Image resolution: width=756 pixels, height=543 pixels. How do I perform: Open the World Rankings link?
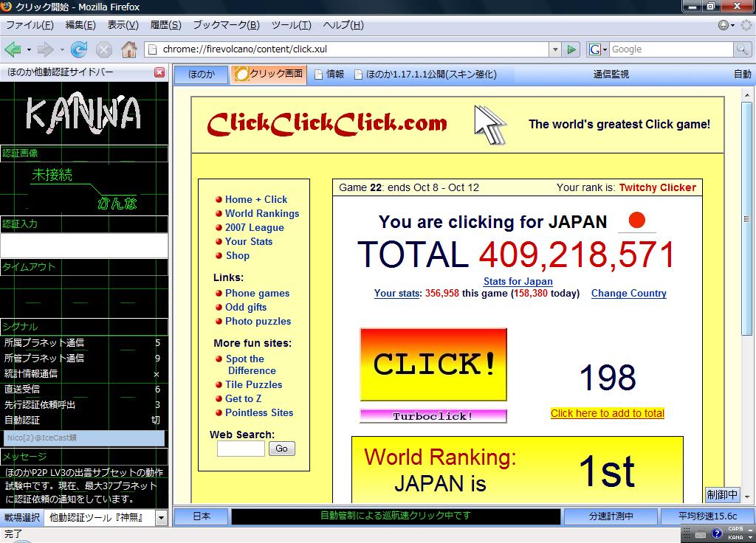pos(262,213)
